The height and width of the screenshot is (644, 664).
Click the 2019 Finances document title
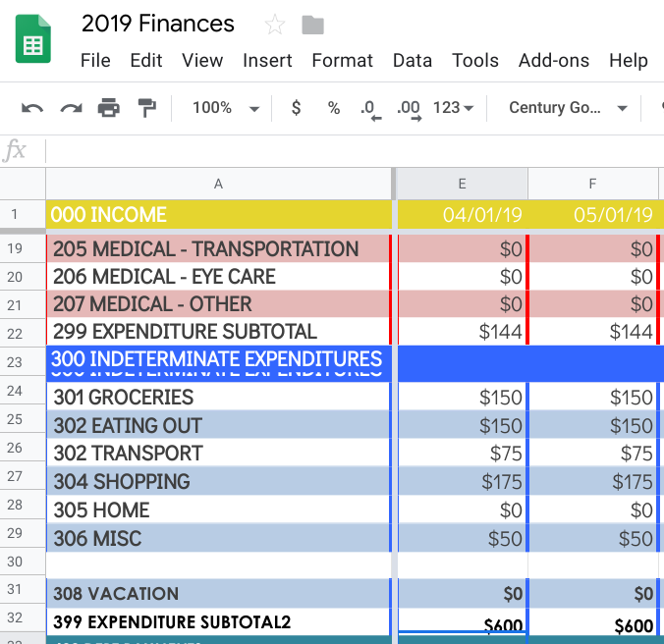[x=158, y=24]
